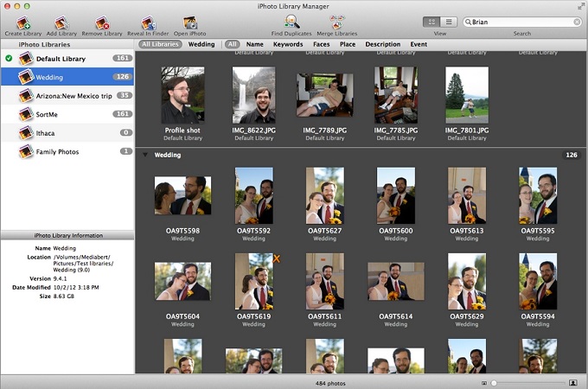Viewport: 588px width, 389px height.
Task: Click the green checkmark beside Default Library
Action: [x=9, y=58]
